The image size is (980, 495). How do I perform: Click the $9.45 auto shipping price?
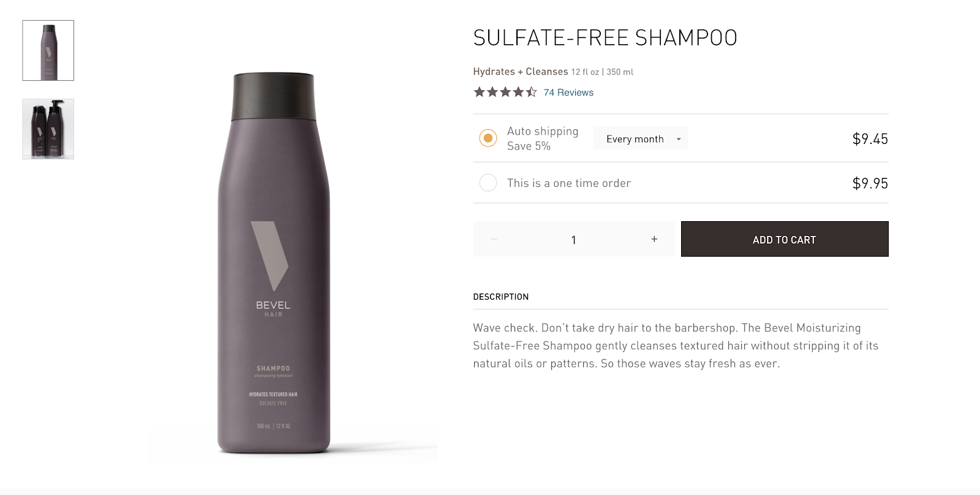(x=870, y=138)
